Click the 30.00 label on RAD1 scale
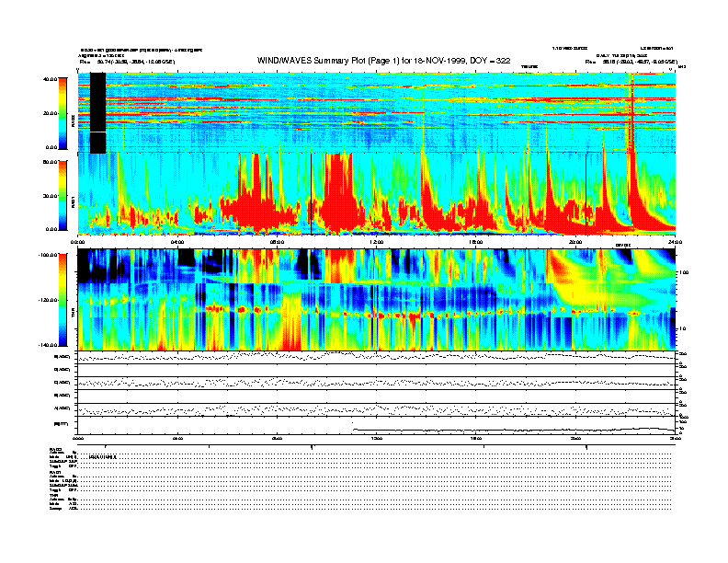728x563 pixels. 50,196
